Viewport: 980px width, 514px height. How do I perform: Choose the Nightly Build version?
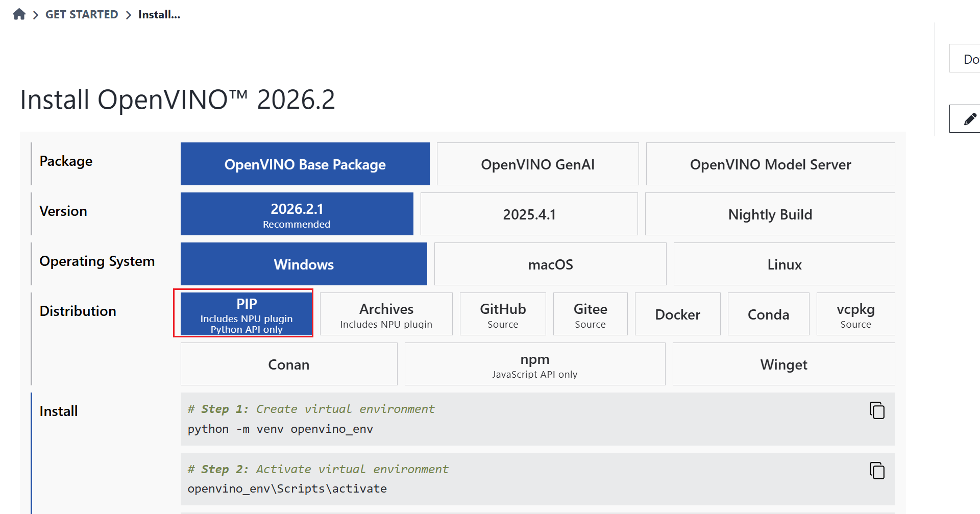[x=770, y=214]
